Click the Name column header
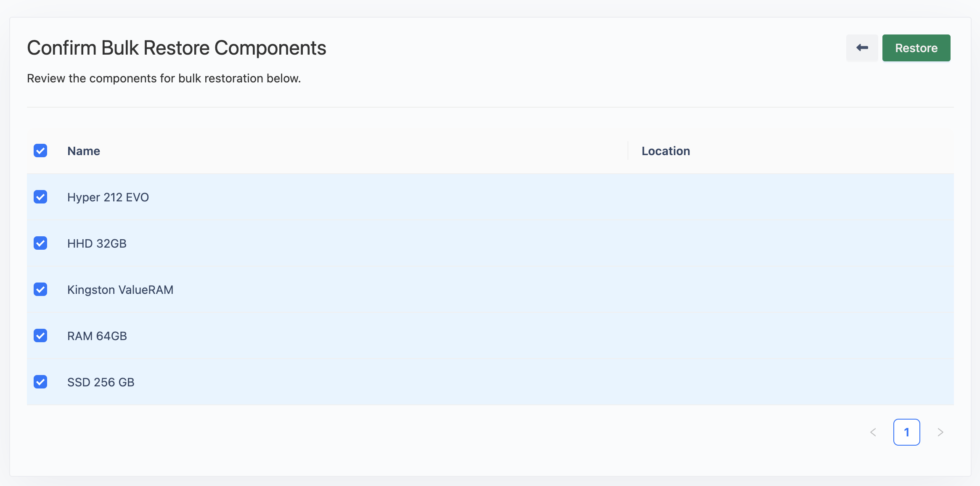This screenshot has height=486, width=980. [x=84, y=151]
